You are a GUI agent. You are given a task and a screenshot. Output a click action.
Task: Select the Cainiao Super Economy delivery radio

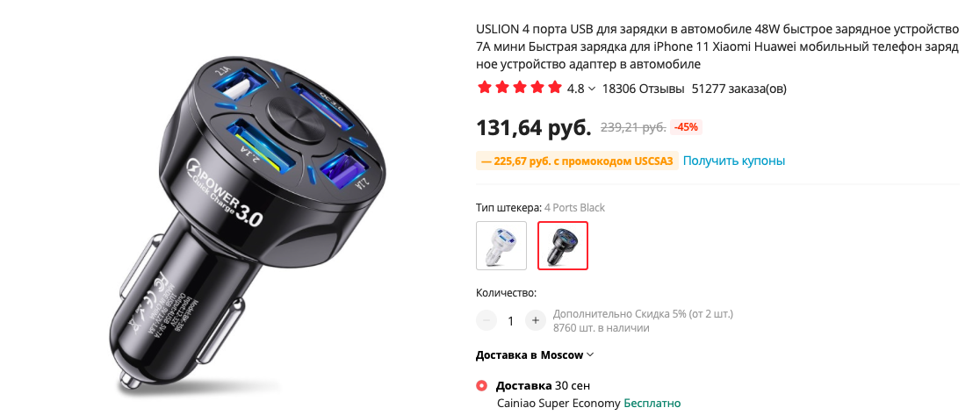coord(482,386)
